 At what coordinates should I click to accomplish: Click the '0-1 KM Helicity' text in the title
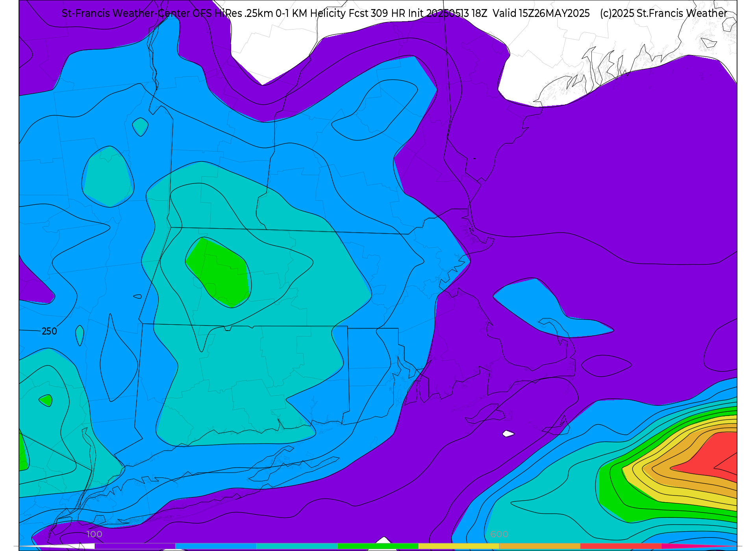pos(311,13)
